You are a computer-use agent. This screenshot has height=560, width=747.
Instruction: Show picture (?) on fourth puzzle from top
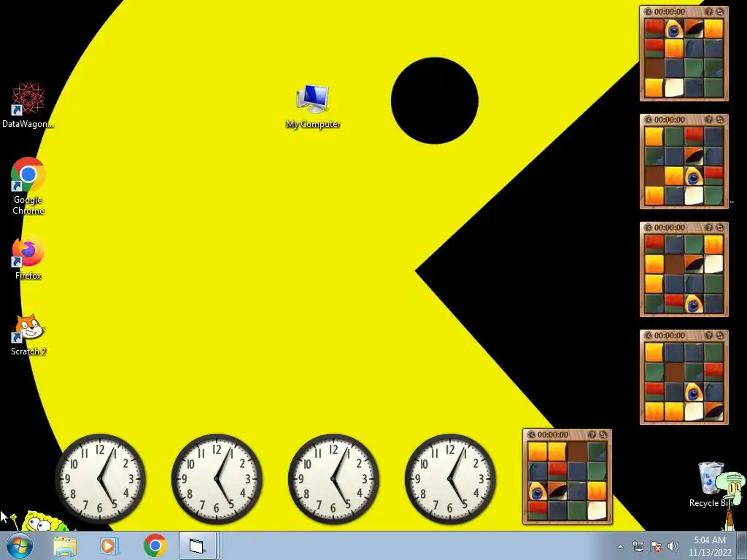coord(709,335)
